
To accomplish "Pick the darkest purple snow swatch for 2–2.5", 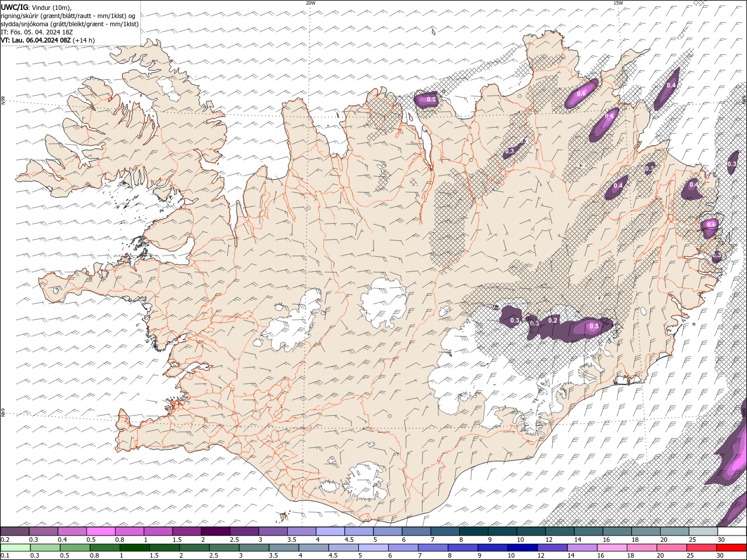I will 215,531.
